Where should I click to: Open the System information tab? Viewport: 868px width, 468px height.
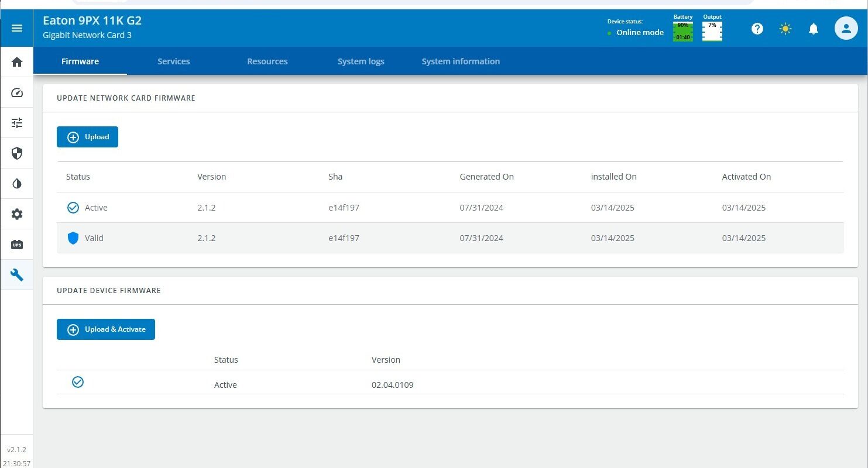point(461,61)
